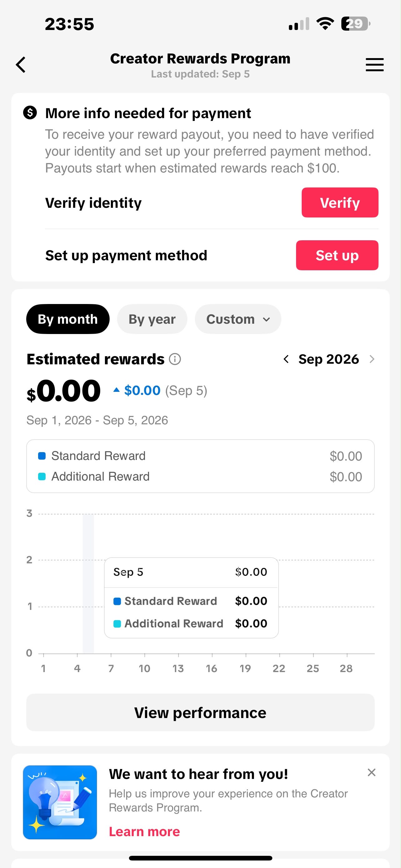The width and height of the screenshot is (401, 868).
Task: Tap the Verify identity button
Action: click(x=340, y=202)
